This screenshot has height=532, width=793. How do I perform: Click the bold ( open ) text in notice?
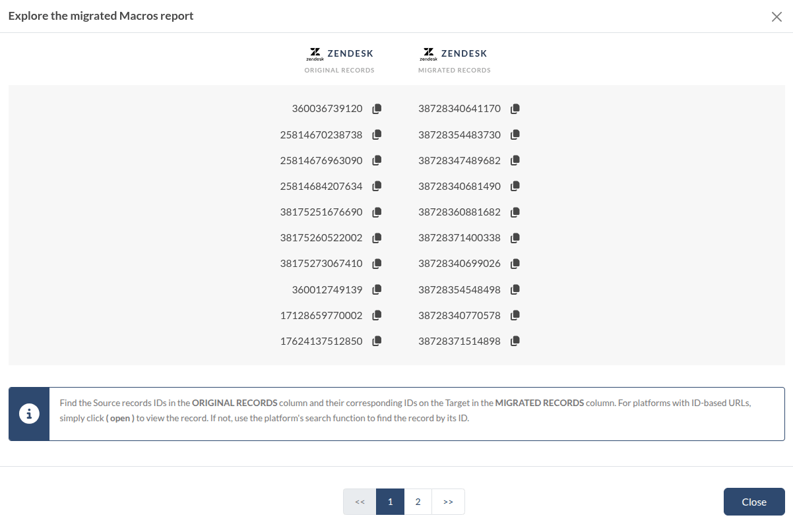[x=120, y=418]
